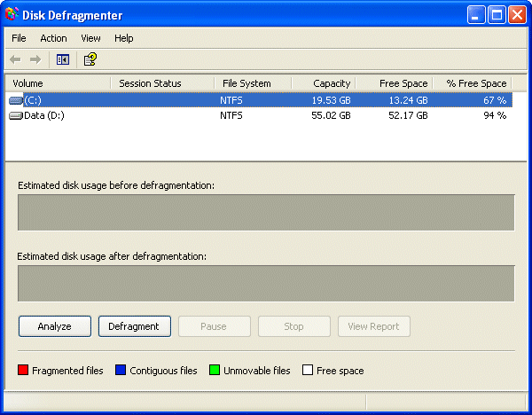Click the Free space legend label
532x415 pixels.
pyautogui.click(x=340, y=371)
